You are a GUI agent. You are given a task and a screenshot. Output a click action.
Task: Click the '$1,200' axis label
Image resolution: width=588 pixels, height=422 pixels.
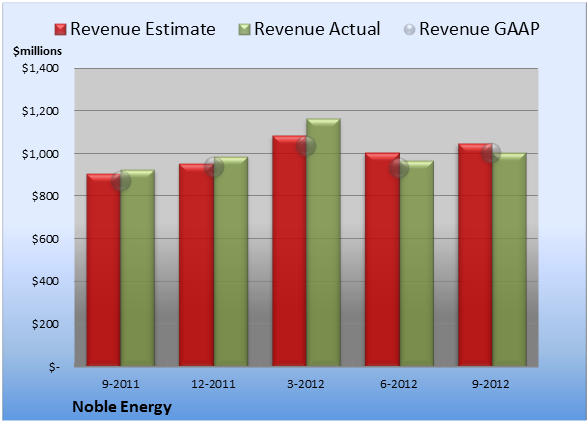pos(40,111)
